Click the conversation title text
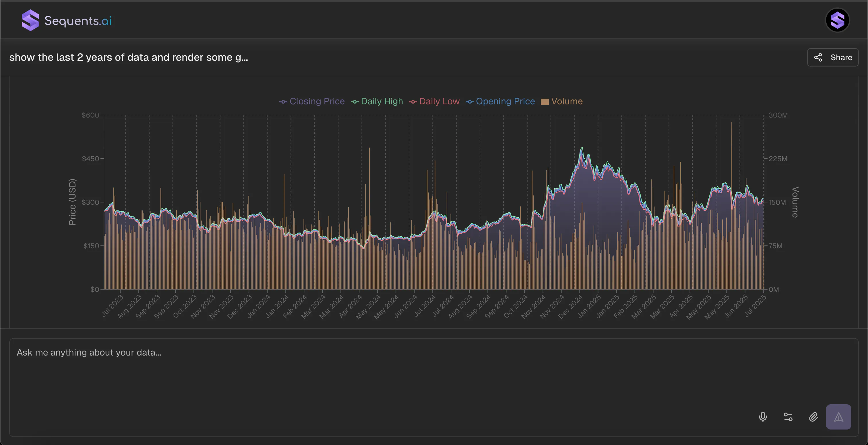This screenshot has width=868, height=445. (128, 57)
